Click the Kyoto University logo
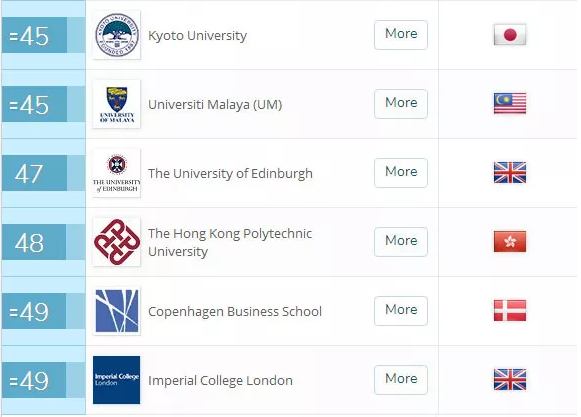The height and width of the screenshot is (417, 581). 116,35
